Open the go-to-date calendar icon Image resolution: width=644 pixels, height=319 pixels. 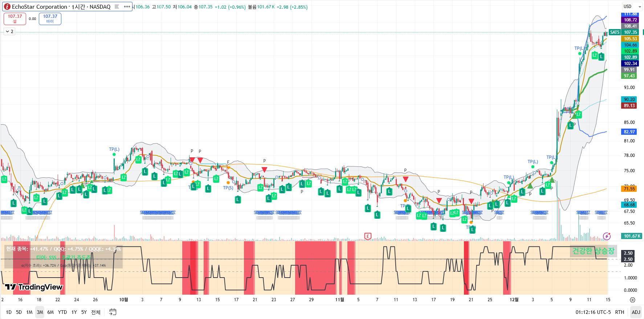tap(113, 312)
